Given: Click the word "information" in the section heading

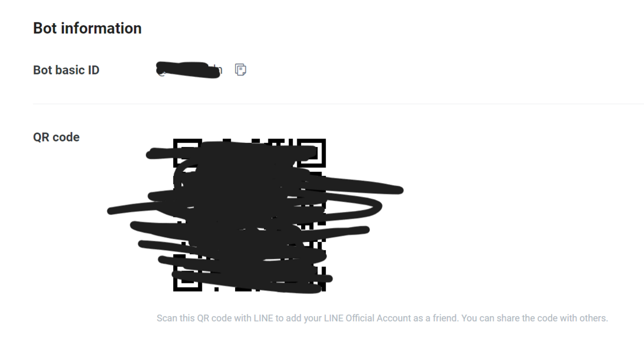Looking at the screenshot, I should (x=101, y=28).
